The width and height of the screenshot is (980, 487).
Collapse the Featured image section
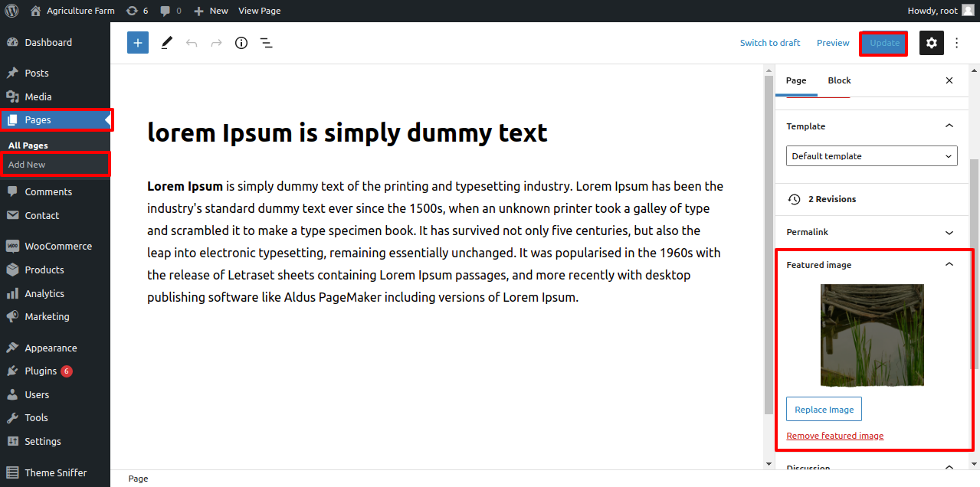[x=949, y=265]
